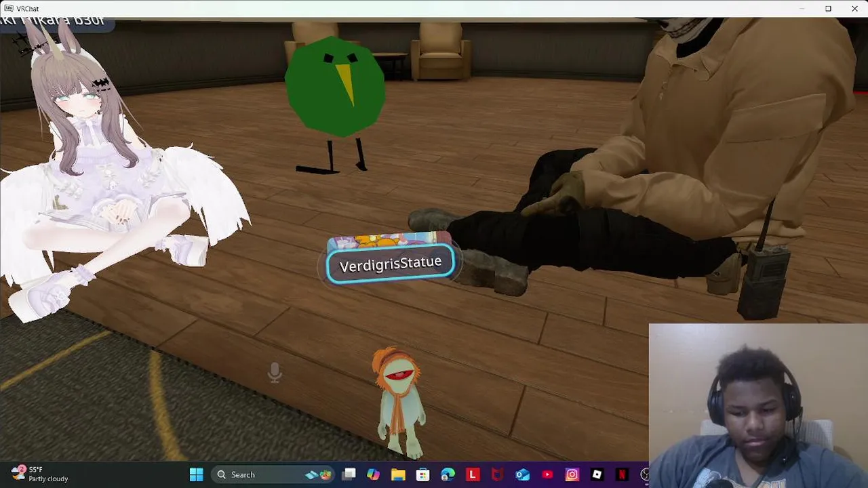The height and width of the screenshot is (488, 868).
Task: Open the Windows Start menu
Action: [197, 474]
